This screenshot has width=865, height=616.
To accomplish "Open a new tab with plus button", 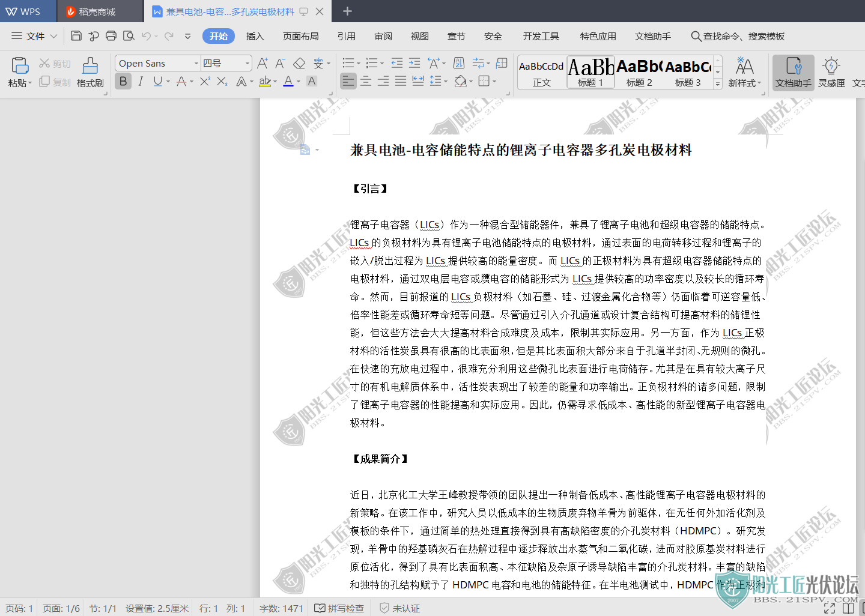I will [x=347, y=11].
